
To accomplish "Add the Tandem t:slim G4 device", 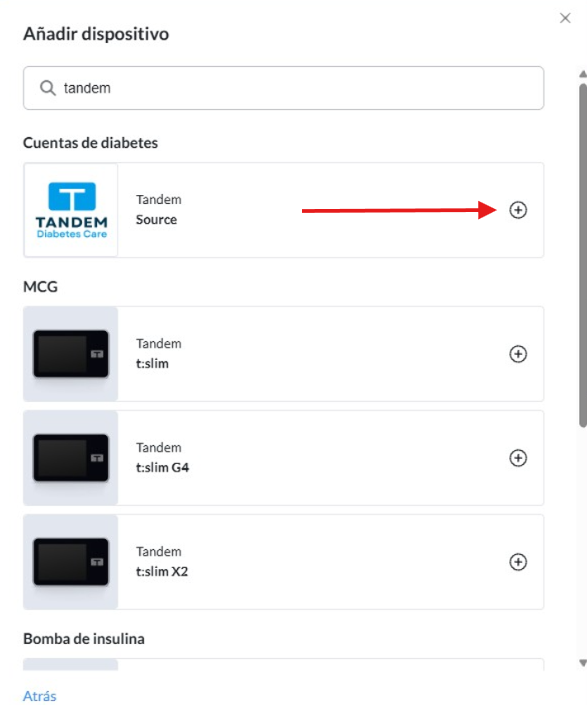I will (518, 458).
